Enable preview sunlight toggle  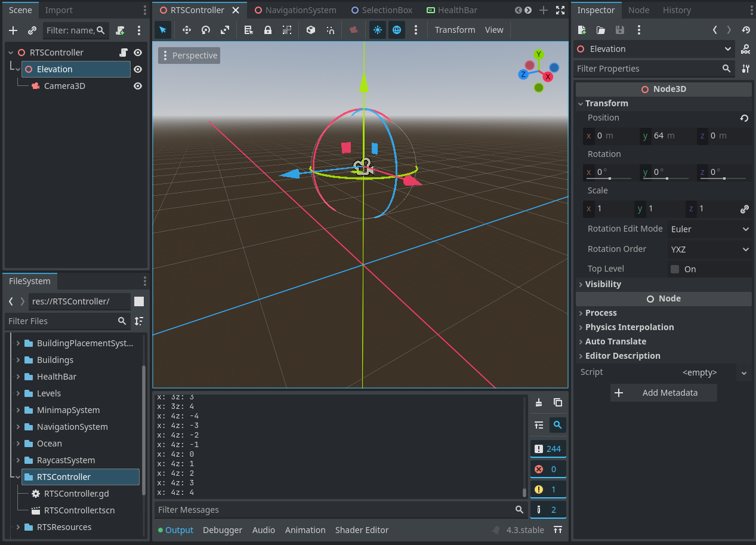pos(377,29)
